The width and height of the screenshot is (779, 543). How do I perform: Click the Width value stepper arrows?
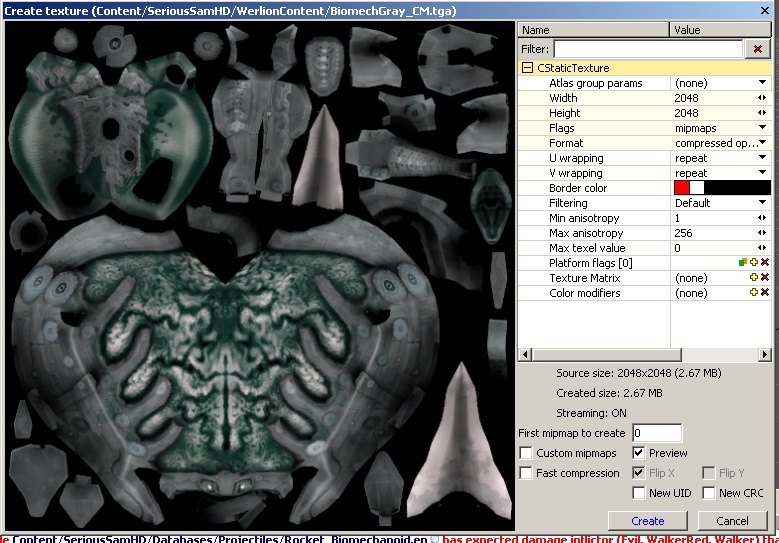coord(762,98)
